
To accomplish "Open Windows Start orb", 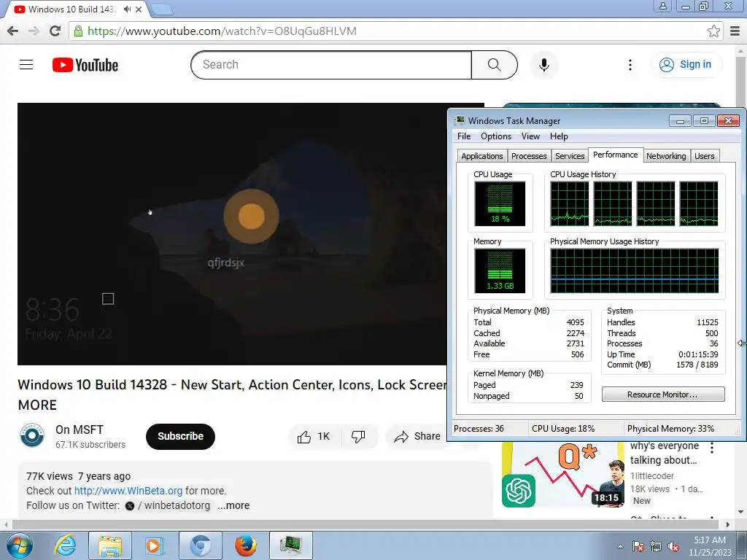I will (x=20, y=545).
